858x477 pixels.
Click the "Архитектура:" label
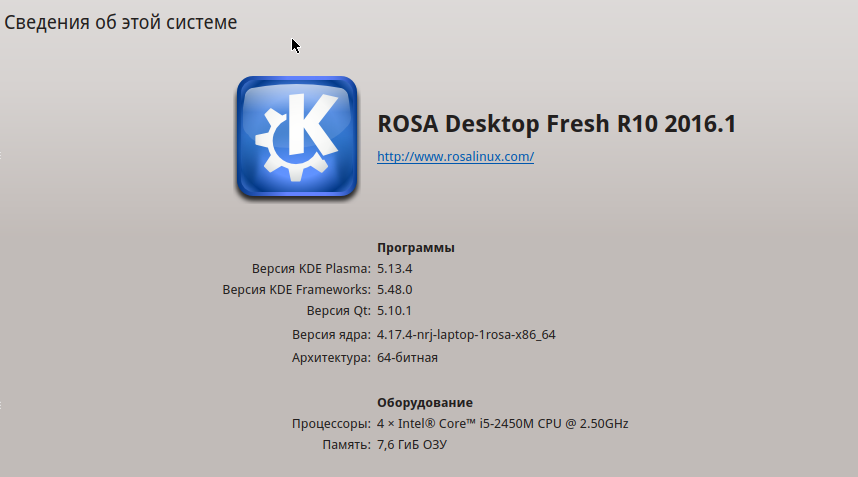click(332, 358)
